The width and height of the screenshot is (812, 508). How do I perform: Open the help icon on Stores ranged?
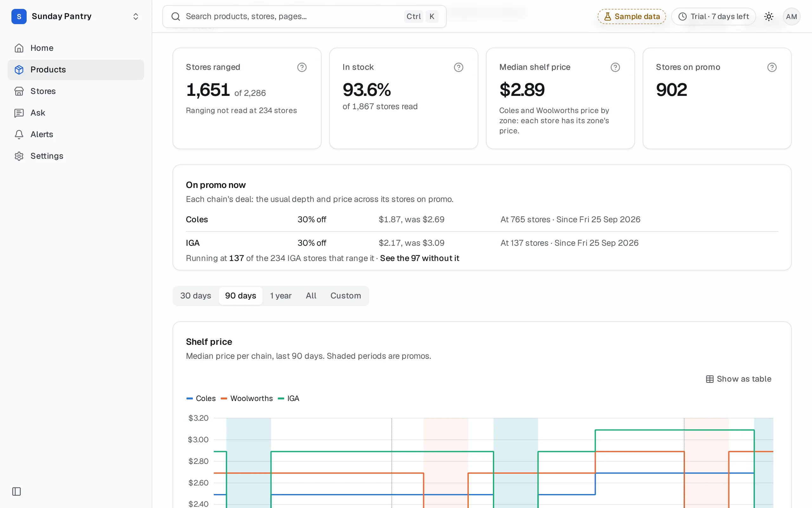pyautogui.click(x=302, y=67)
